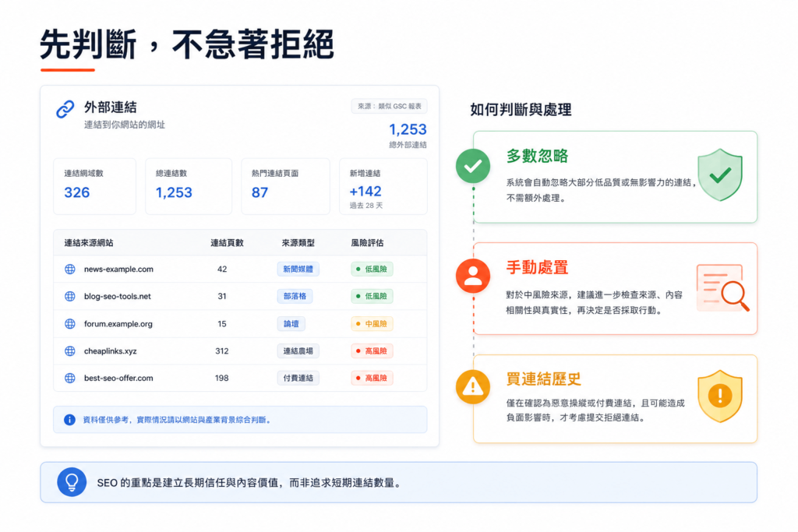Click the green shield icon in the 多數忽略 card

720,174
